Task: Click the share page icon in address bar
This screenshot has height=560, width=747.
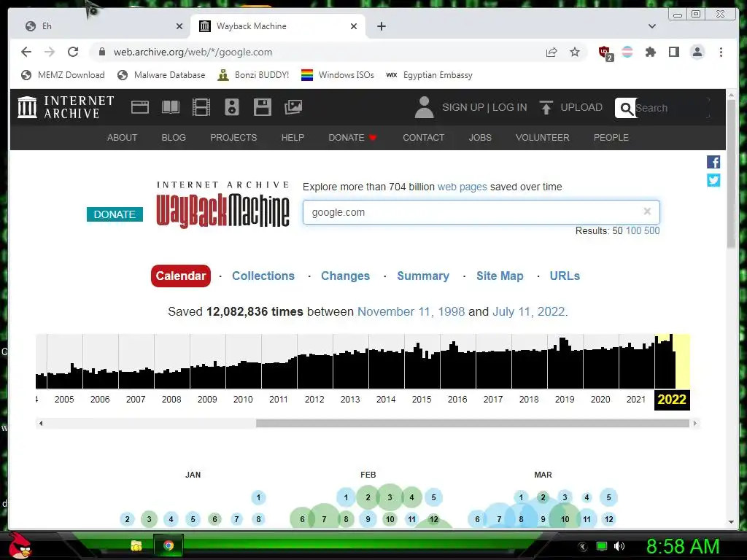Action: (x=551, y=52)
